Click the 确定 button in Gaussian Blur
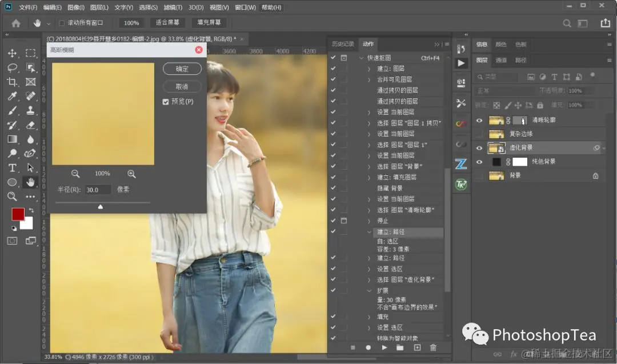The width and height of the screenshot is (617, 364). coord(182,69)
